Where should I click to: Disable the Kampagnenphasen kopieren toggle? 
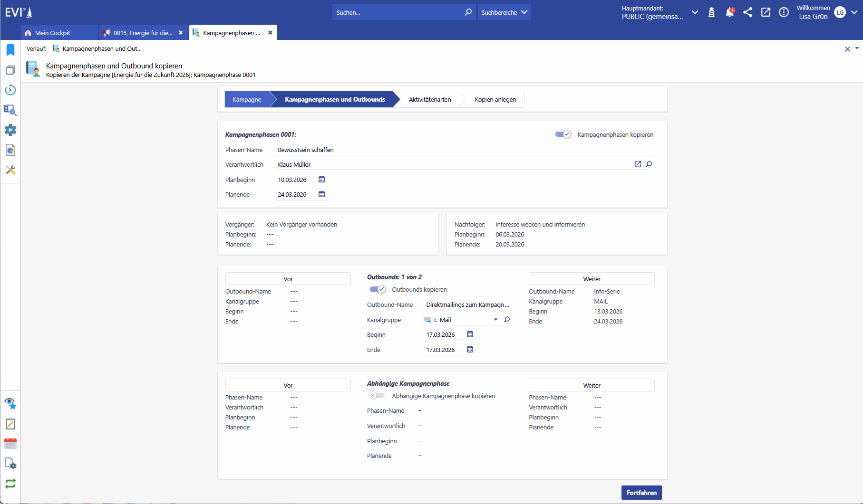pyautogui.click(x=563, y=134)
